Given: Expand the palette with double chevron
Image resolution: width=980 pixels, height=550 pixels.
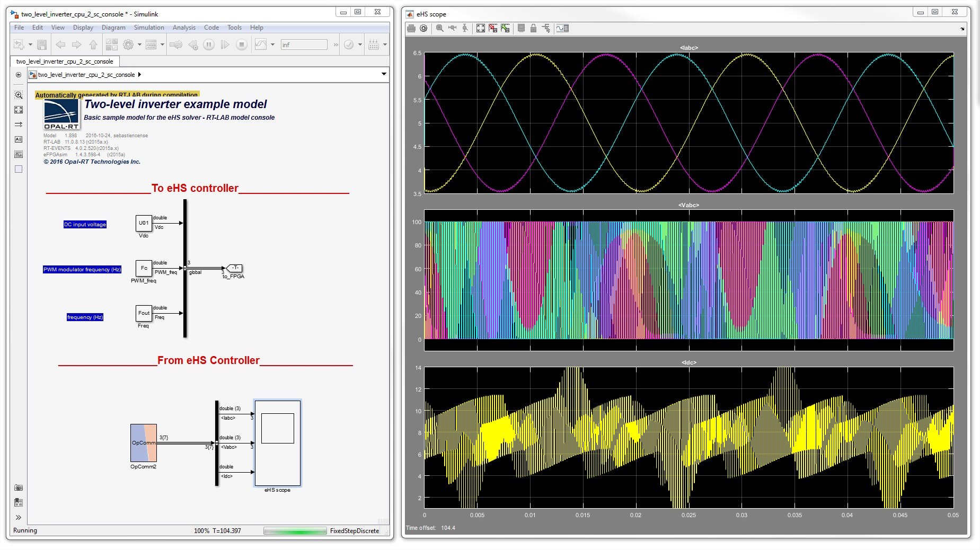Looking at the screenshot, I should (19, 518).
